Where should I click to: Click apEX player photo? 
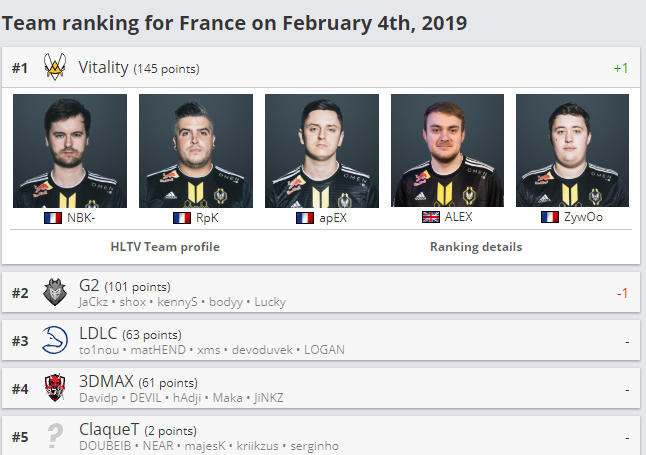(x=322, y=151)
